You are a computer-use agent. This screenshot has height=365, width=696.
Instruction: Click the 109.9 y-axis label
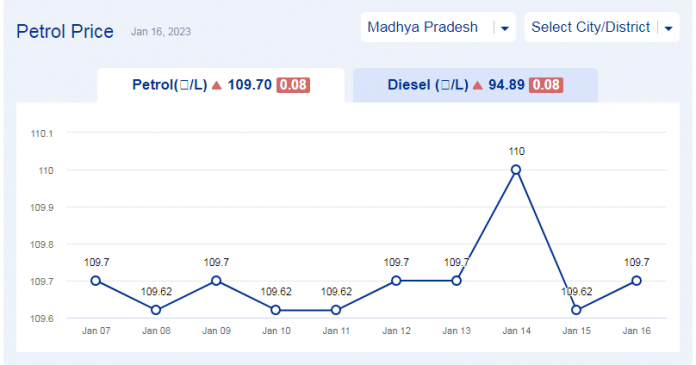42,208
